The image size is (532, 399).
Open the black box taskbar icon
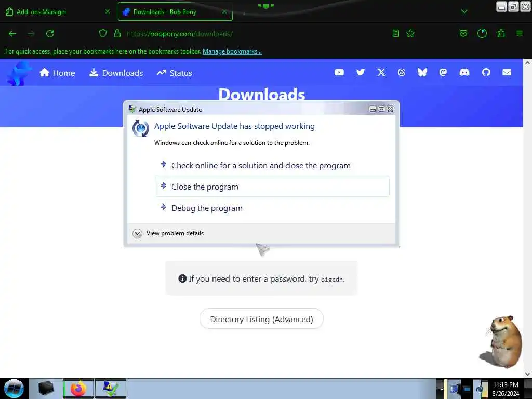click(x=46, y=389)
